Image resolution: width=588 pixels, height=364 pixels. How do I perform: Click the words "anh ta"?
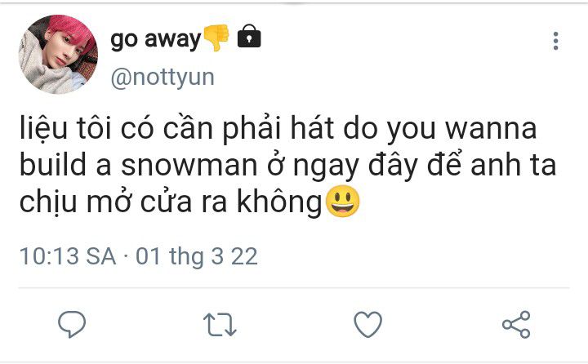click(514, 165)
